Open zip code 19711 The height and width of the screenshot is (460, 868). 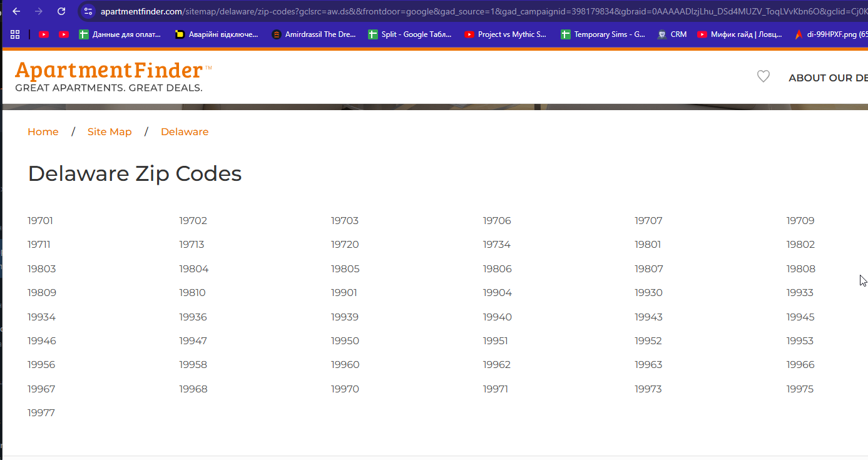click(x=39, y=244)
